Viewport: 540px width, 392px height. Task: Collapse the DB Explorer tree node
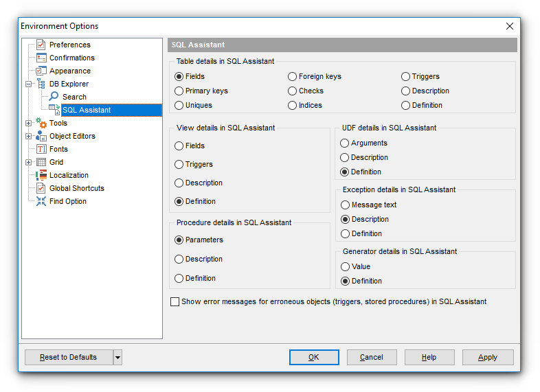point(28,84)
